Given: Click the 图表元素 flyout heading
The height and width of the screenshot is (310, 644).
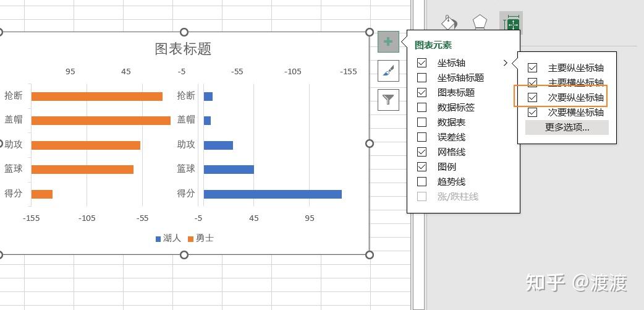Looking at the screenshot, I should click(x=433, y=45).
